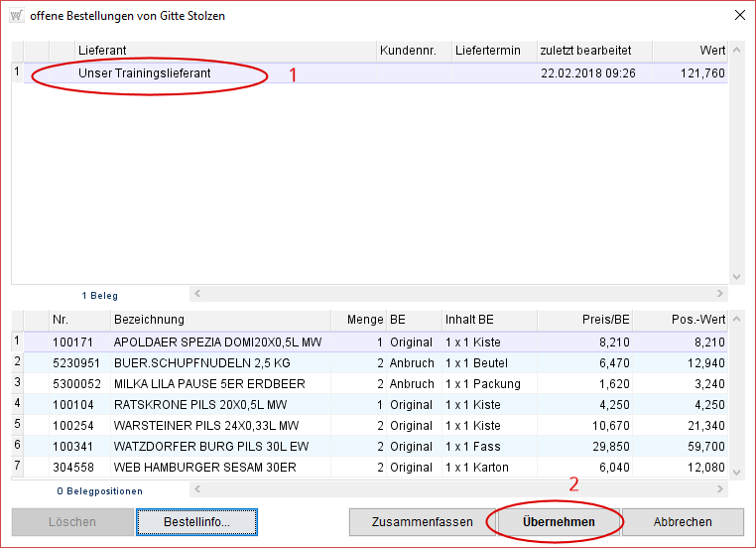The image size is (756, 548).
Task: Sort orders by Liefertermin column
Action: [492, 51]
